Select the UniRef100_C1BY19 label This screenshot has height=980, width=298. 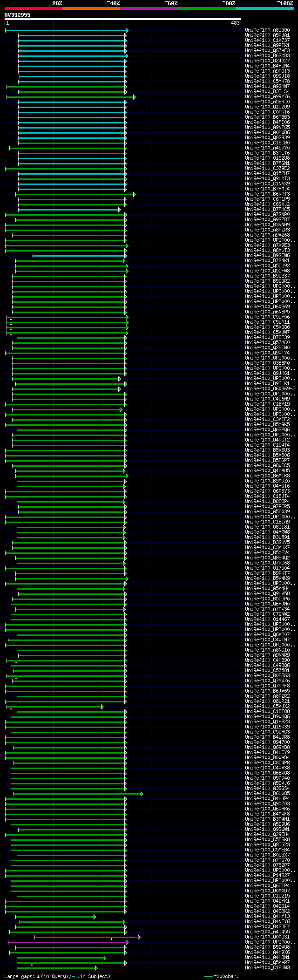coord(267,404)
